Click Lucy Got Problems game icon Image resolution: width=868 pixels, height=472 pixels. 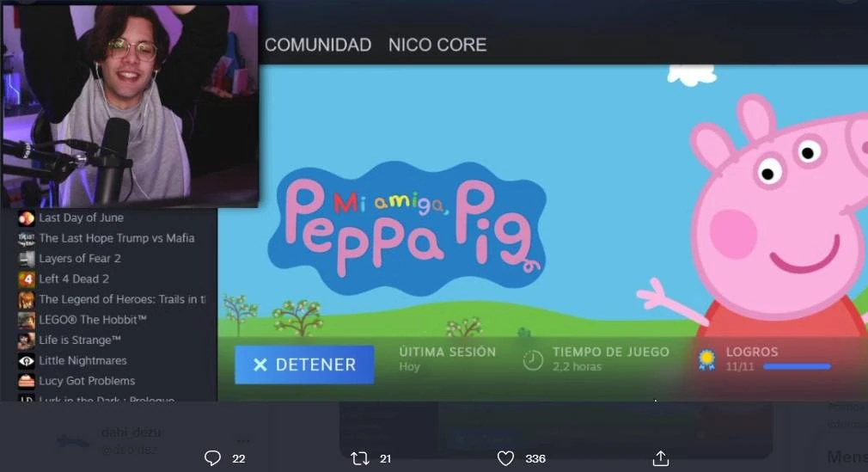[26, 381]
